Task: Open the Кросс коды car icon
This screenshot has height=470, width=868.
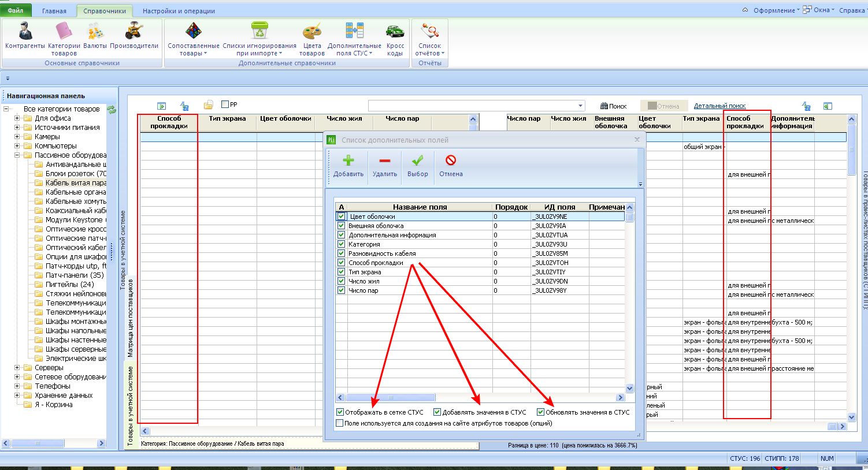Action: click(395, 31)
